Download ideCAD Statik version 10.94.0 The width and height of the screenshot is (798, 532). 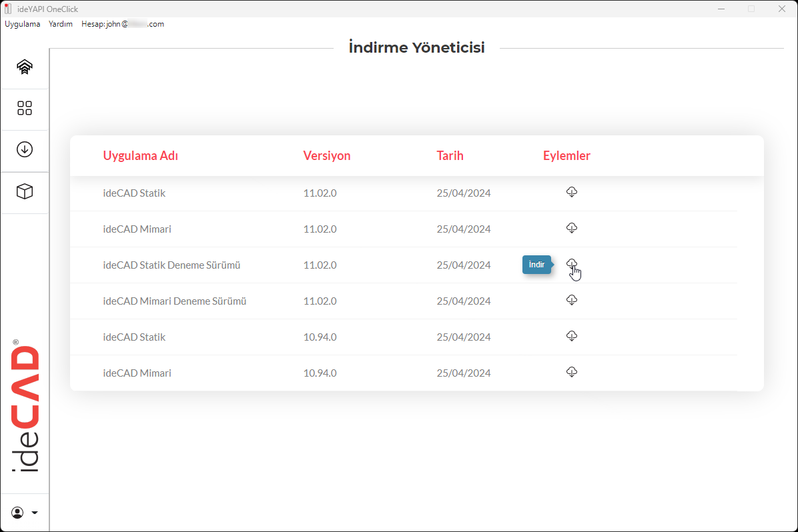click(571, 336)
